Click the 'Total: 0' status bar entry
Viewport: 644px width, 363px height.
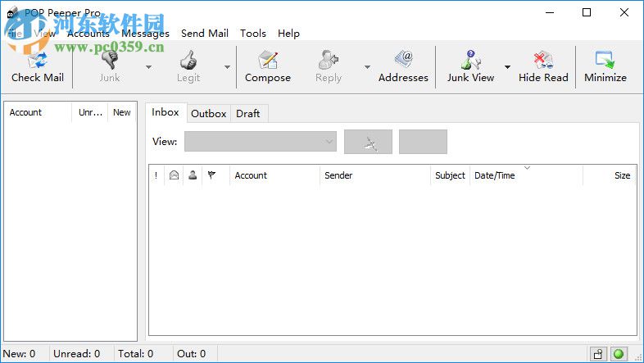pyautogui.click(x=135, y=353)
